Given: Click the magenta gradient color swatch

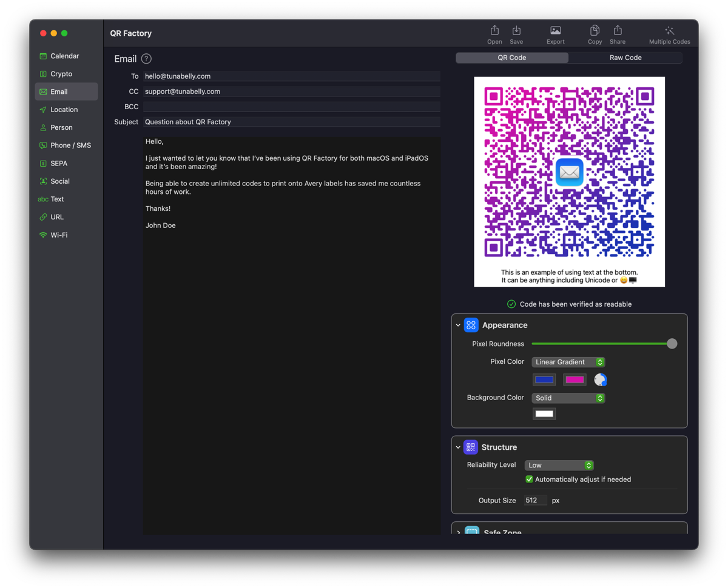Looking at the screenshot, I should [x=575, y=379].
